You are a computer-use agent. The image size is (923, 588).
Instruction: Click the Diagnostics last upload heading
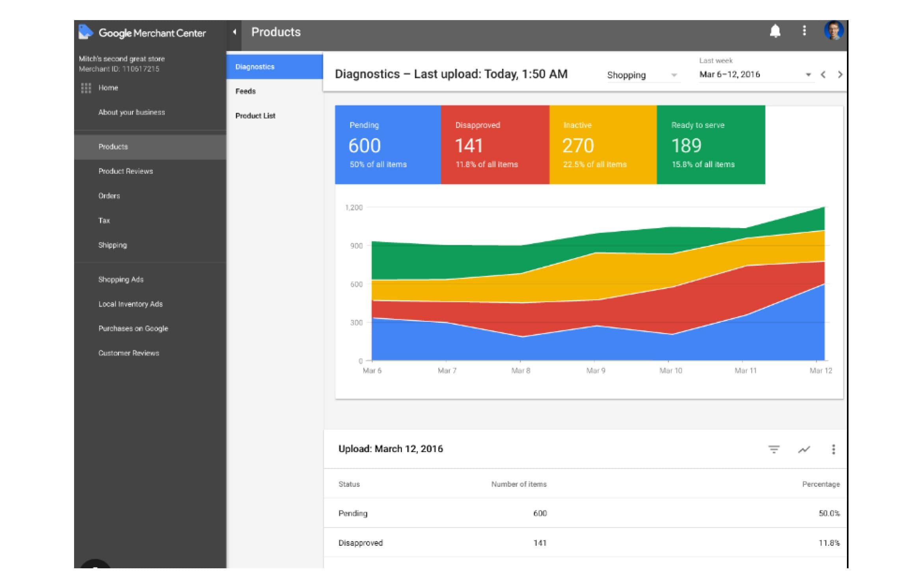451,74
